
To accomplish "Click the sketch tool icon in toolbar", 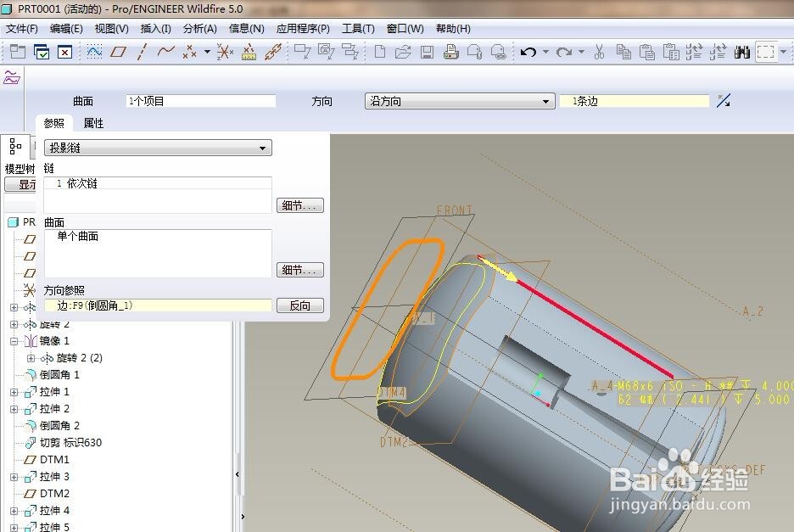I will tap(94, 52).
